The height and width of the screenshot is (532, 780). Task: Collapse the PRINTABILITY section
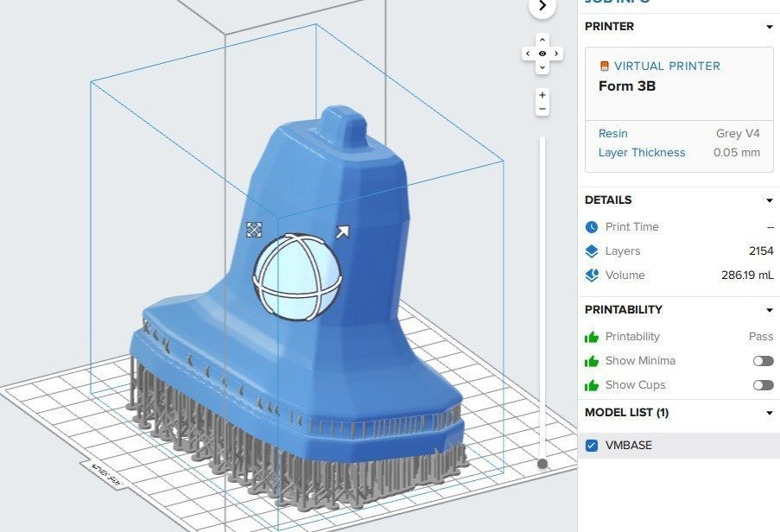[769, 310]
